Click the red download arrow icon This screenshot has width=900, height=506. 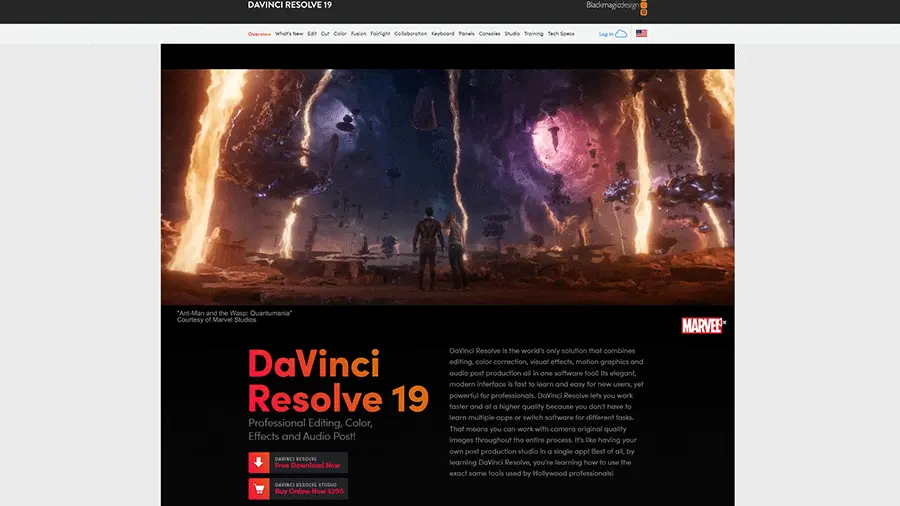258,462
